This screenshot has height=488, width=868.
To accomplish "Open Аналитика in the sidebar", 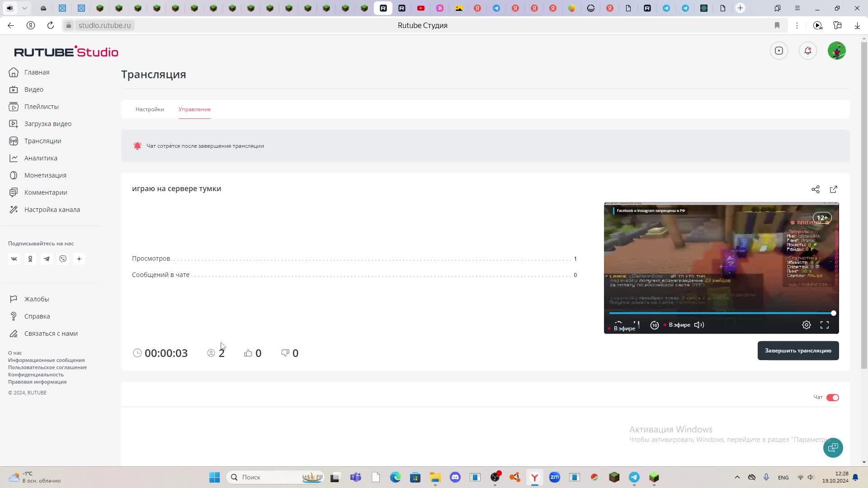I will point(41,158).
